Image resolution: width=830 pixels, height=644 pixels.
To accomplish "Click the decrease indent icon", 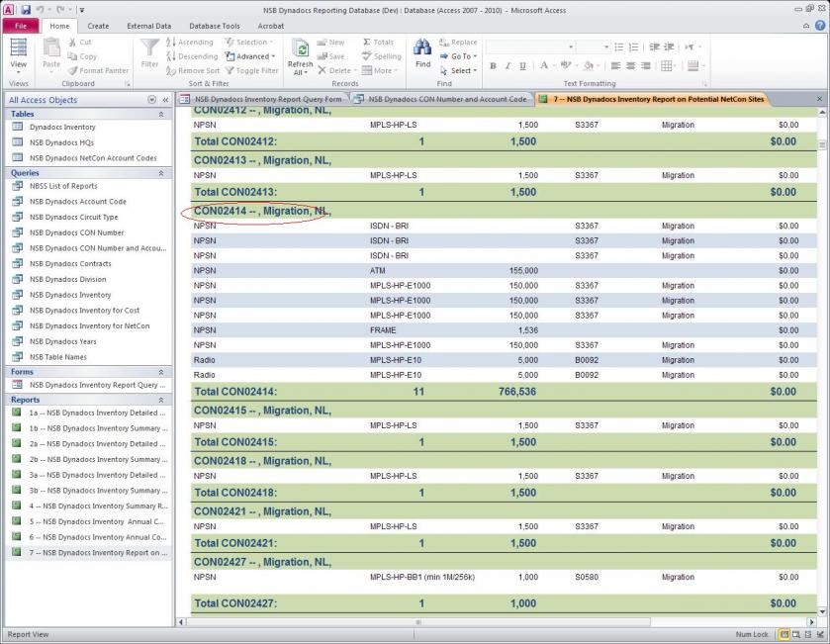I will click(x=654, y=47).
